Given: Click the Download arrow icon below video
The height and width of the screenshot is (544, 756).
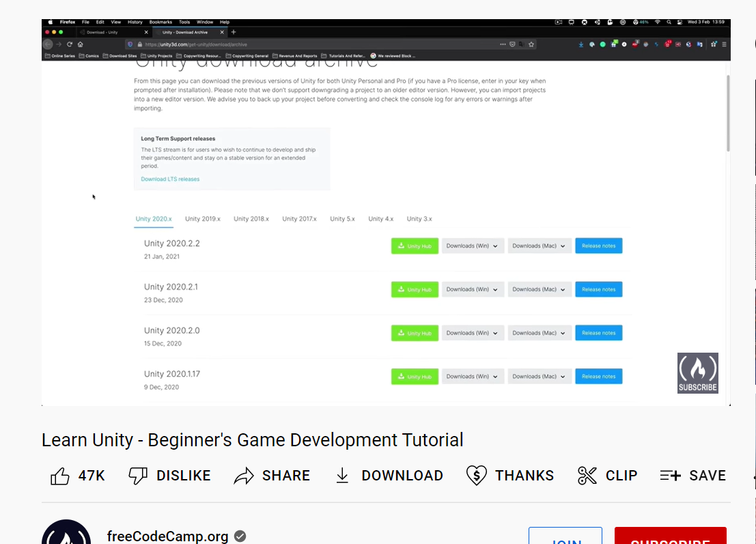Looking at the screenshot, I should pyautogui.click(x=343, y=476).
